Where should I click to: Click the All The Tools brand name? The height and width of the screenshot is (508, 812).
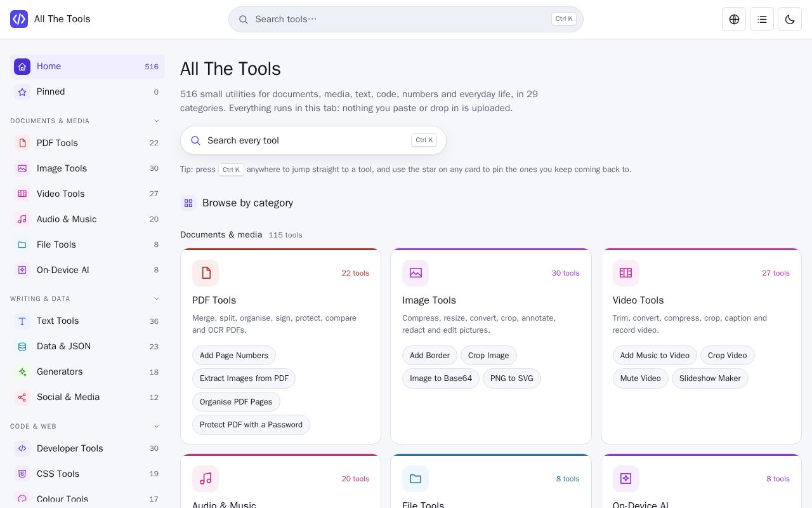(62, 19)
